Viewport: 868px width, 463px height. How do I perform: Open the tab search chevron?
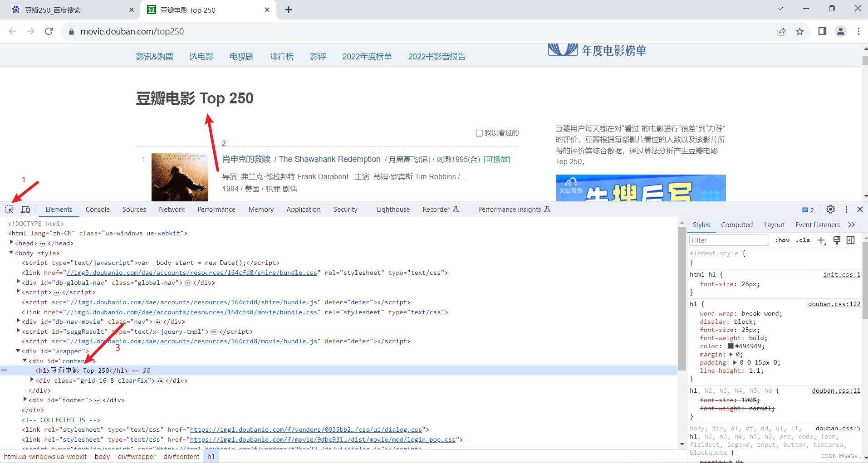(x=780, y=8)
